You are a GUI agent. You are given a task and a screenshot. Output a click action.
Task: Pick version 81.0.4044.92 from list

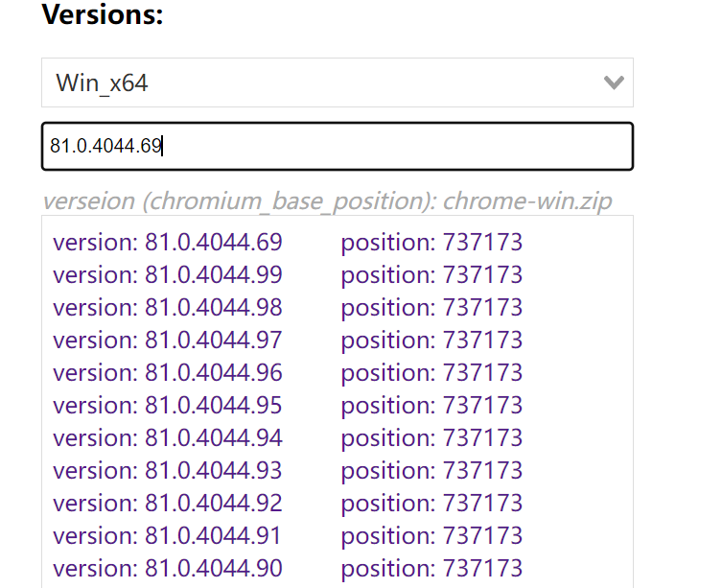pyautogui.click(x=168, y=503)
